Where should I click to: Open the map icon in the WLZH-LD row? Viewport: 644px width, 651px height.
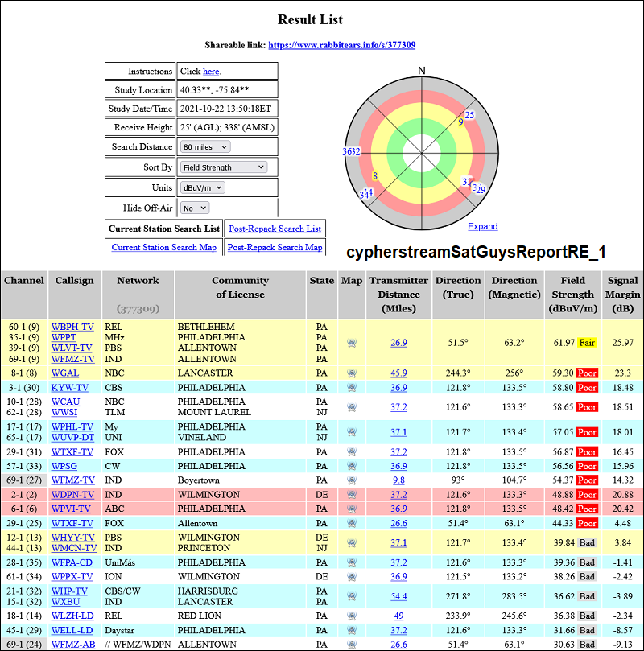point(352,616)
